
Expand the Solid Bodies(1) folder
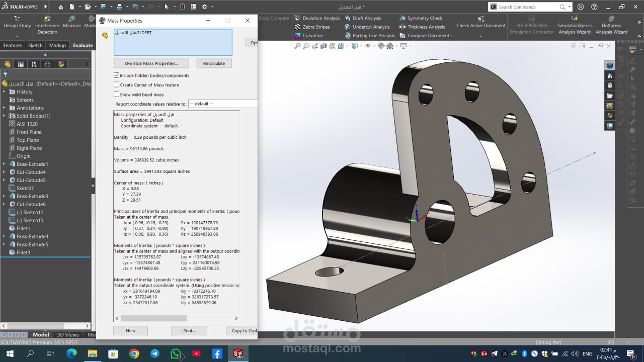[5, 116]
